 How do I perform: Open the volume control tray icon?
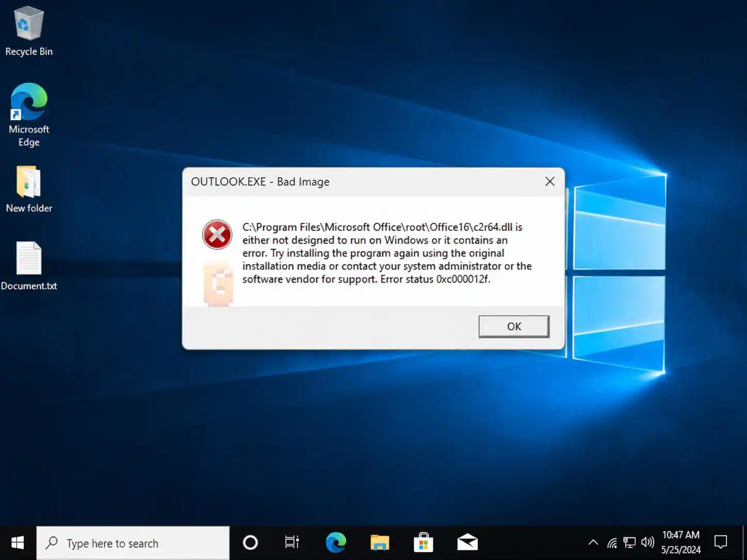coord(647,542)
